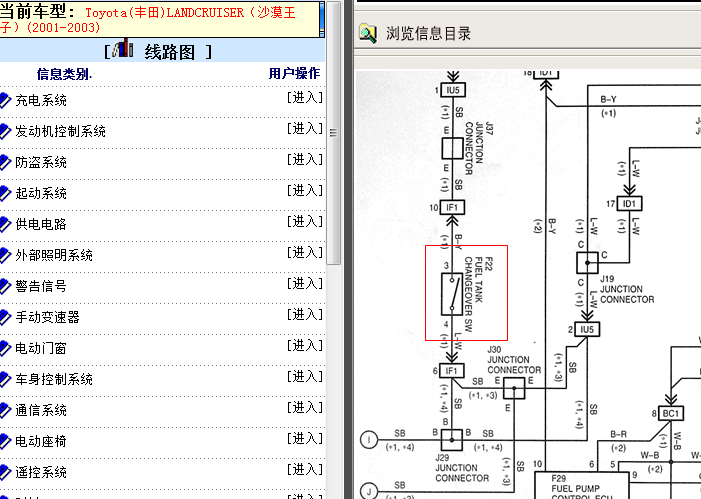This screenshot has height=499, width=701.
Task: Click the circled I terminal in diagram
Action: (x=369, y=440)
